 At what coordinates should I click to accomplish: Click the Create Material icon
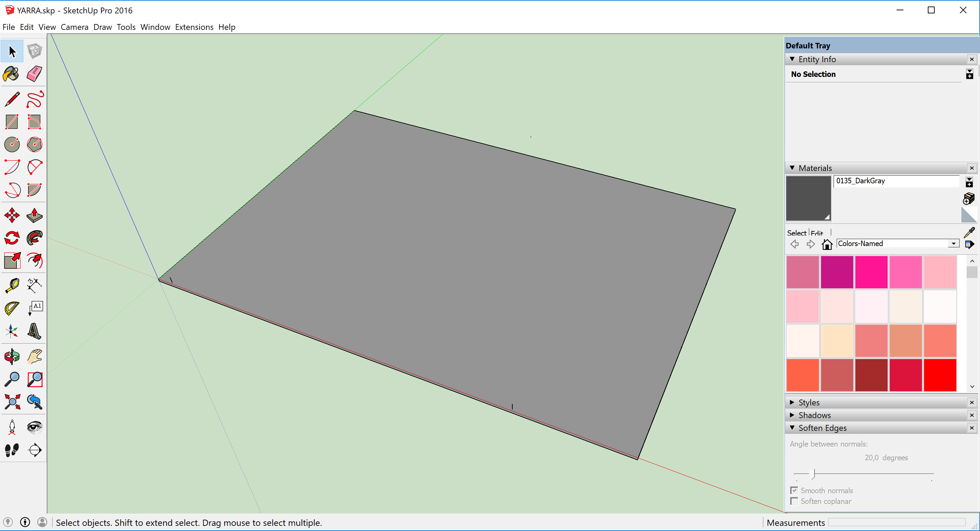point(969,198)
